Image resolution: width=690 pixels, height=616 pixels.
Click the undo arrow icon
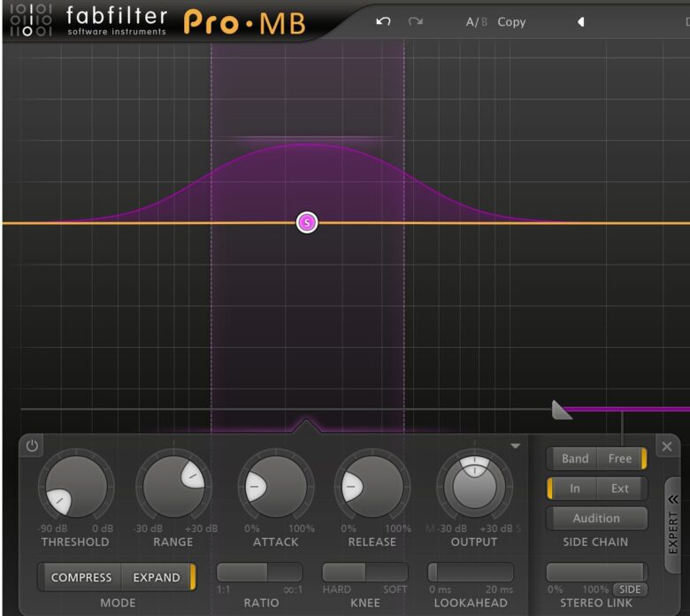pyautogui.click(x=383, y=21)
